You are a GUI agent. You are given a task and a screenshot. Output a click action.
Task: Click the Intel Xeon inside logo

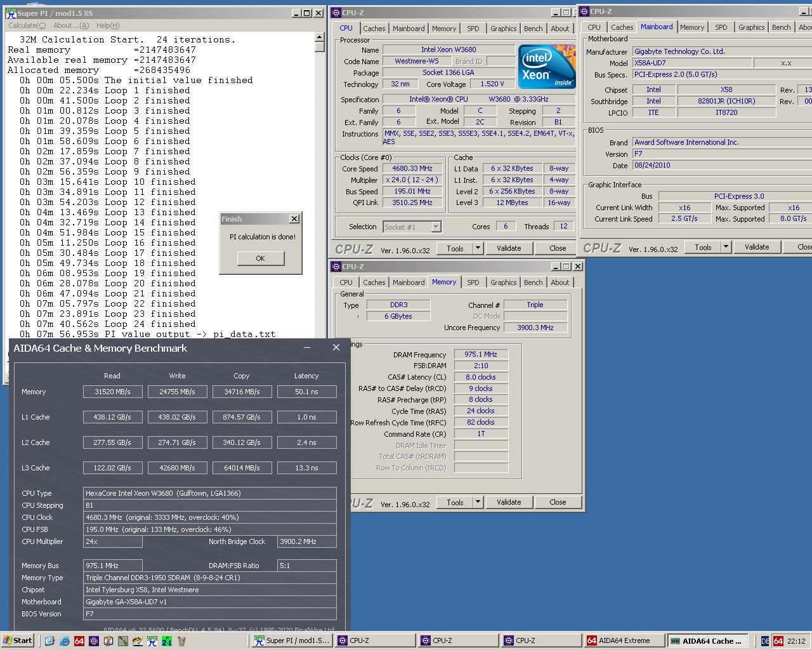[547, 66]
